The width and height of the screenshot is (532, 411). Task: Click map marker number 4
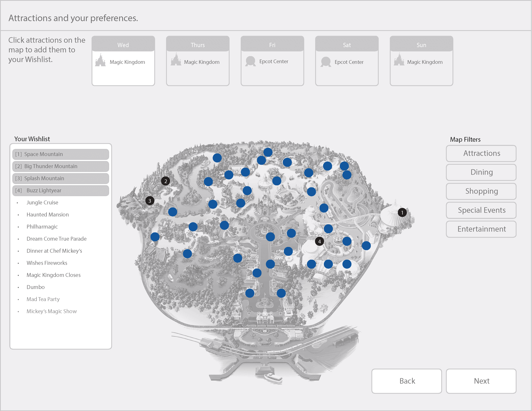click(x=319, y=242)
